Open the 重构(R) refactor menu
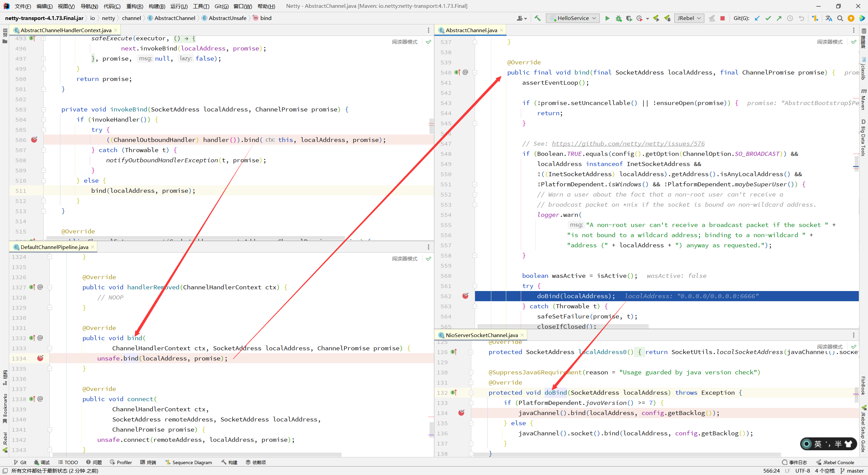 click(135, 6)
